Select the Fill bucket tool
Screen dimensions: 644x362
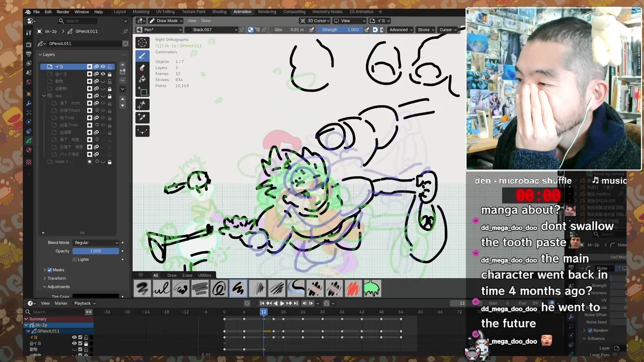click(142, 79)
